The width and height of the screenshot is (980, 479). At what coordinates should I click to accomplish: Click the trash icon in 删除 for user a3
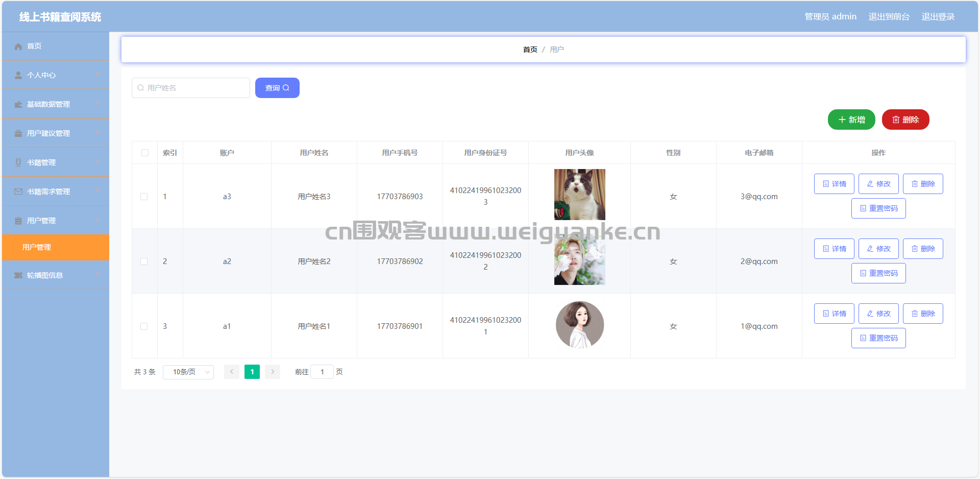[x=915, y=184]
